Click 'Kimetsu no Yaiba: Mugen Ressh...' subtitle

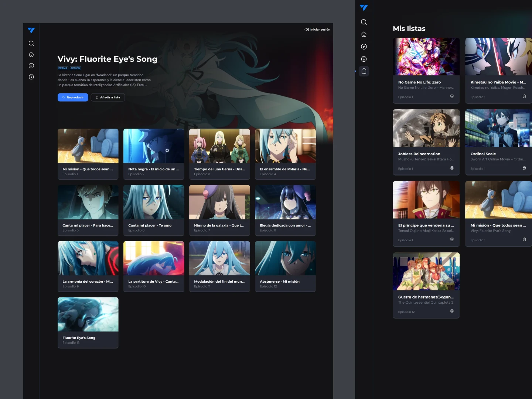click(498, 88)
